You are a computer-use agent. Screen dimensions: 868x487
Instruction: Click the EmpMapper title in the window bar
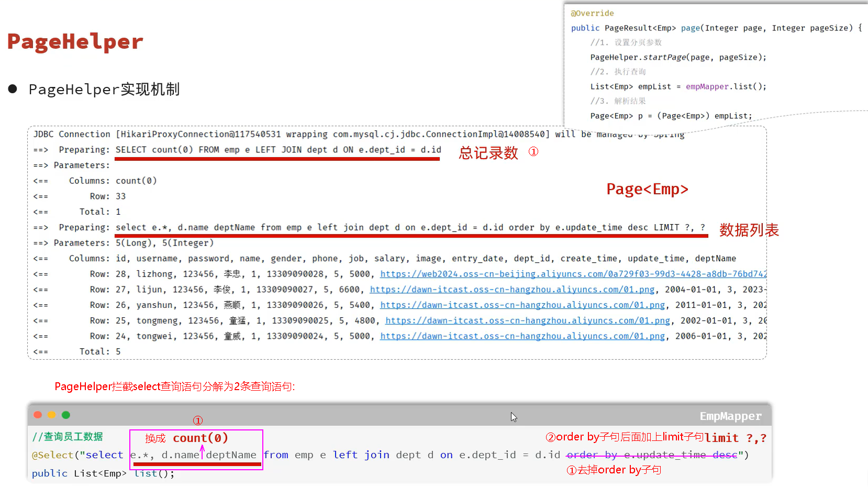(x=730, y=416)
